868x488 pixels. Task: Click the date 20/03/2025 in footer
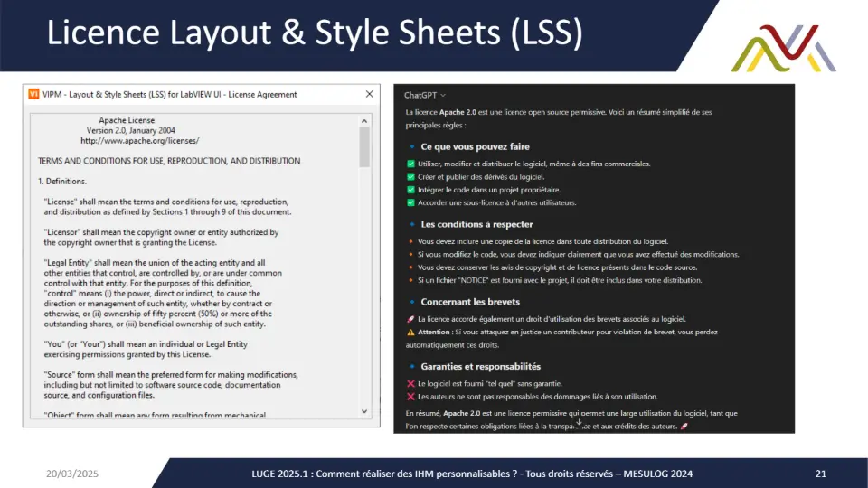tap(72, 474)
